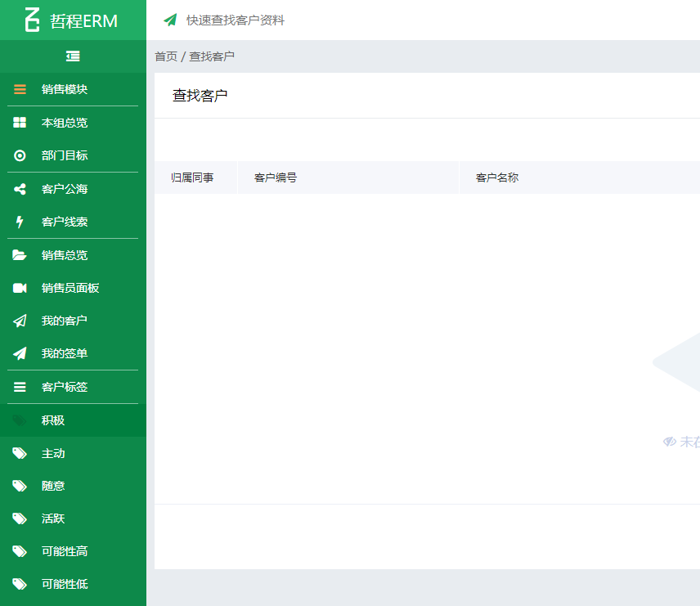Click the 客户编号 column header
This screenshot has width=700, height=606.
[276, 177]
